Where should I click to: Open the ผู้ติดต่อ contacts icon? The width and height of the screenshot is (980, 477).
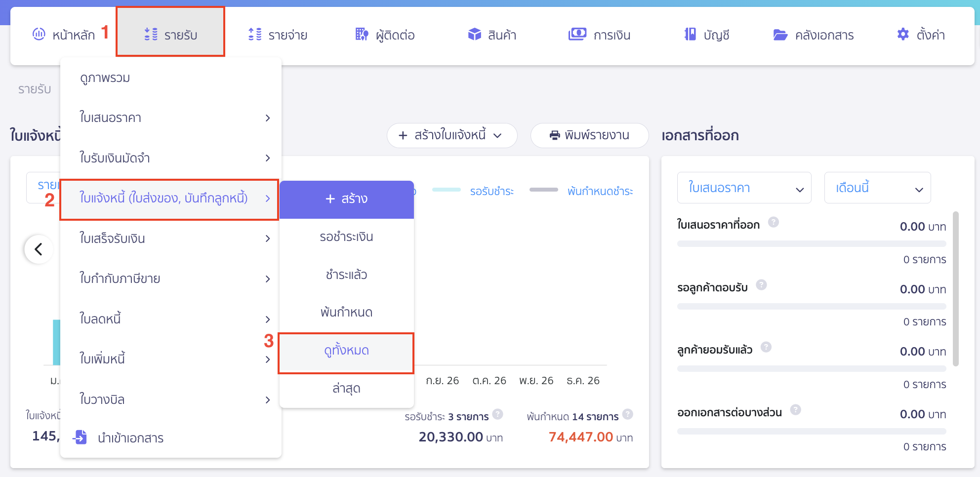coord(362,35)
